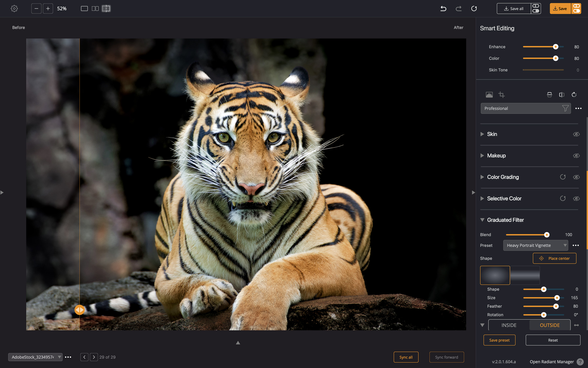This screenshot has height=368, width=588.
Task: Click the Save preset button
Action: click(499, 340)
